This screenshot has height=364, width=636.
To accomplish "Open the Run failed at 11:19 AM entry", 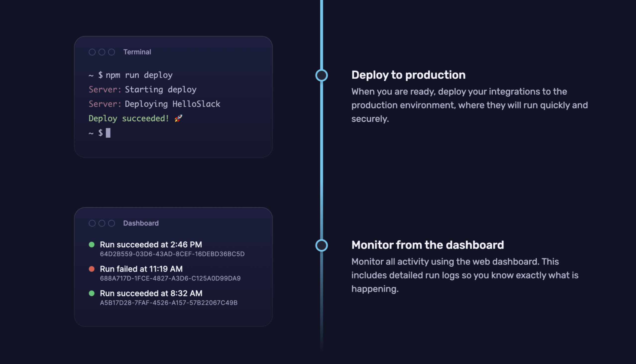I will pyautogui.click(x=141, y=269).
